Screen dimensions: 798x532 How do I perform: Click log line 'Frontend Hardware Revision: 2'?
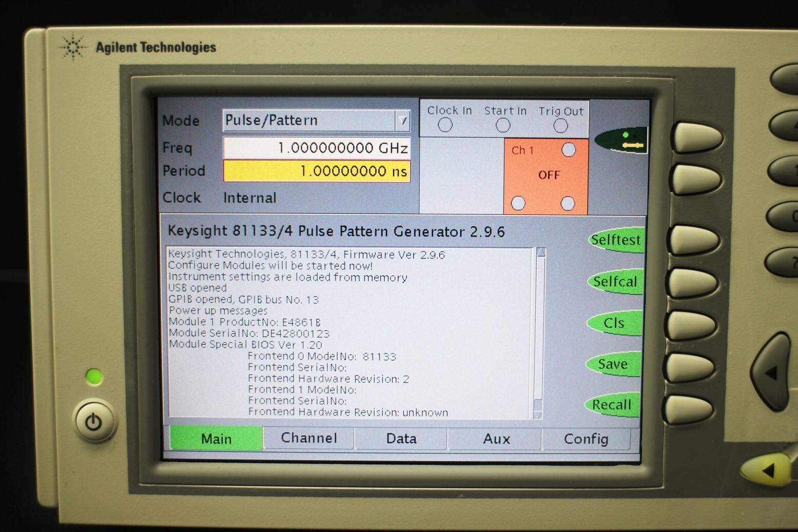pyautogui.click(x=328, y=379)
